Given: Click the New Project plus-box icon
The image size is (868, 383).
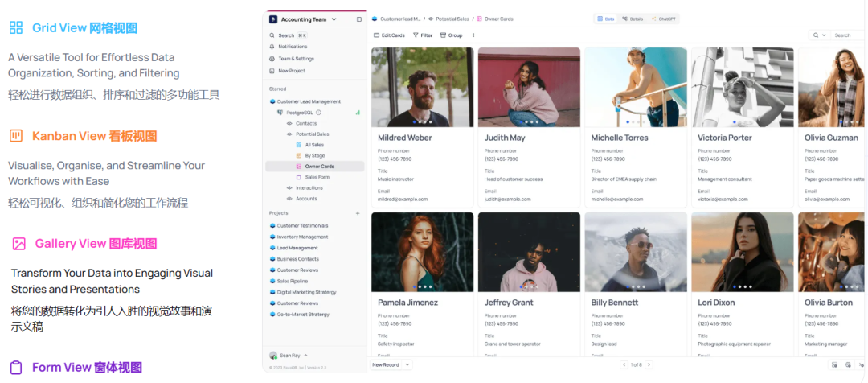Looking at the screenshot, I should coord(272,71).
